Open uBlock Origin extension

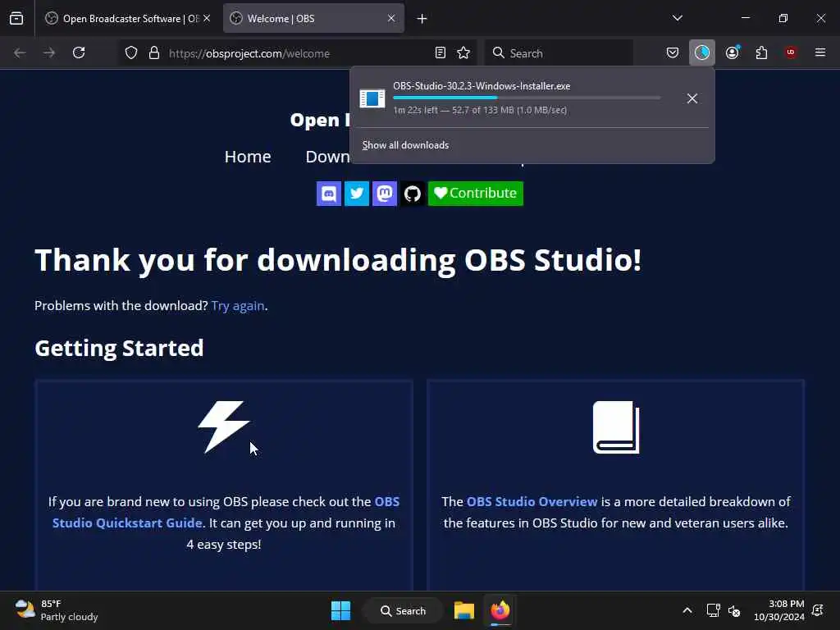[791, 52]
